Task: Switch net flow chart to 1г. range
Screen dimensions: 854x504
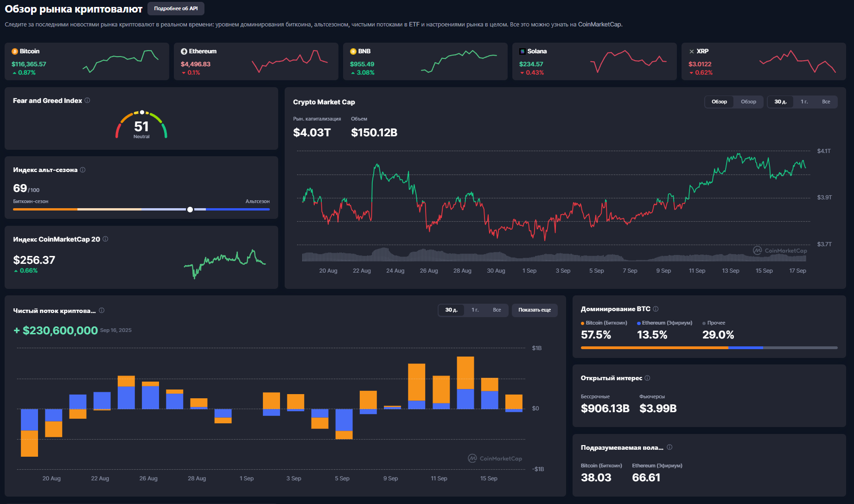Action: pos(475,310)
